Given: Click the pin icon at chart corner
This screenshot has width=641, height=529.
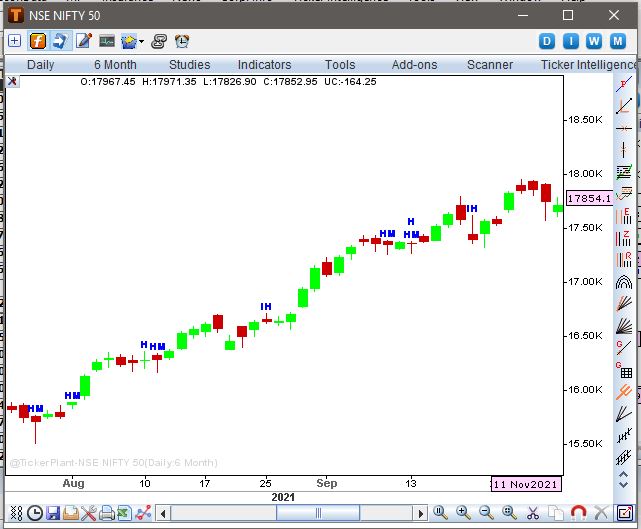Looking at the screenshot, I should coord(12,81).
